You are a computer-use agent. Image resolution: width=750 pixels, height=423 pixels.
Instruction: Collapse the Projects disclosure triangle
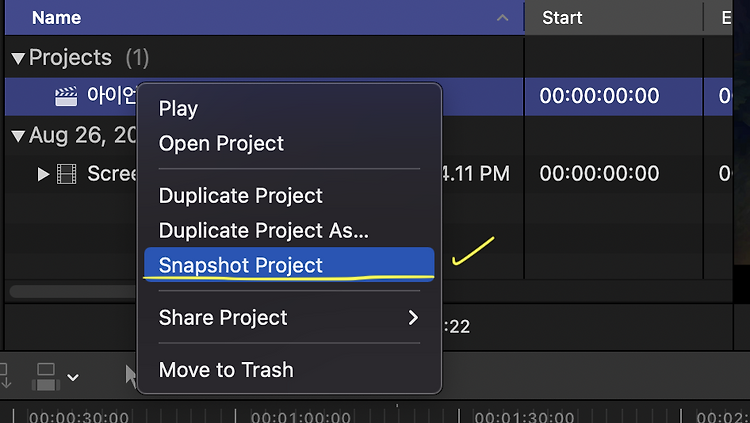[18, 58]
